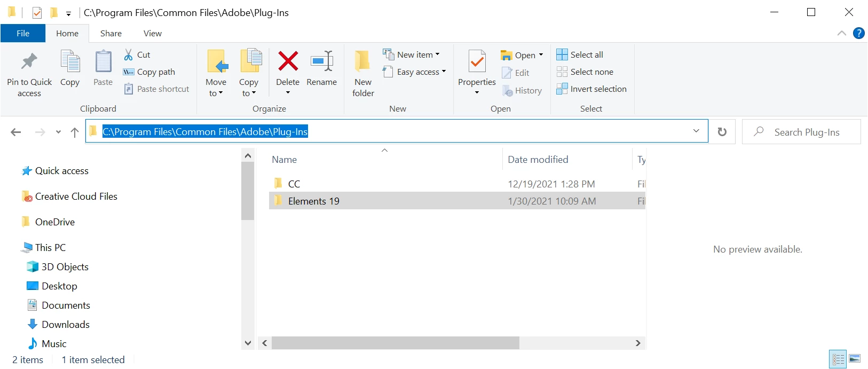This screenshot has height=369, width=868.
Task: Switch to Large icons view in status bar
Action: click(855, 358)
